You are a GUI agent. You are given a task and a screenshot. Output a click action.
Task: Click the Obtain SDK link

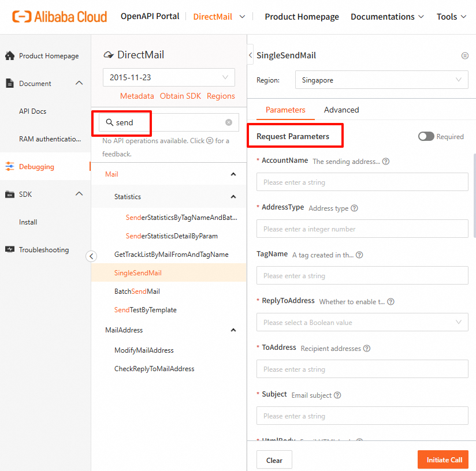pyautogui.click(x=180, y=96)
